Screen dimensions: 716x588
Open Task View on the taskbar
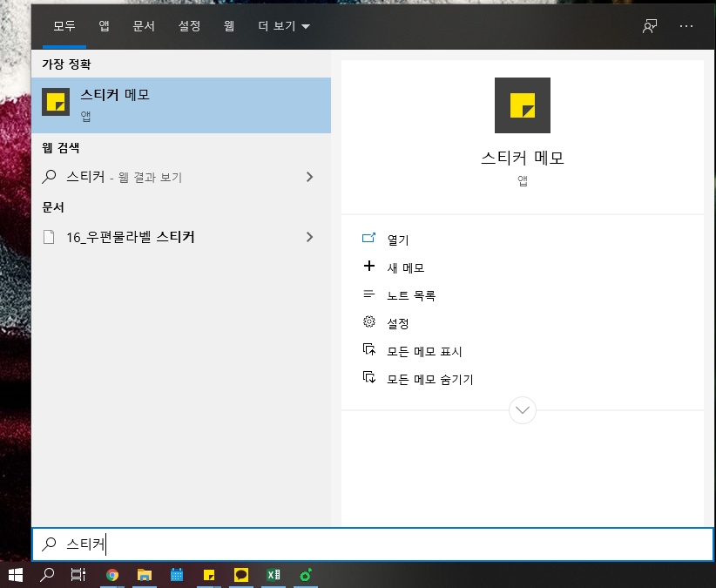(78, 575)
